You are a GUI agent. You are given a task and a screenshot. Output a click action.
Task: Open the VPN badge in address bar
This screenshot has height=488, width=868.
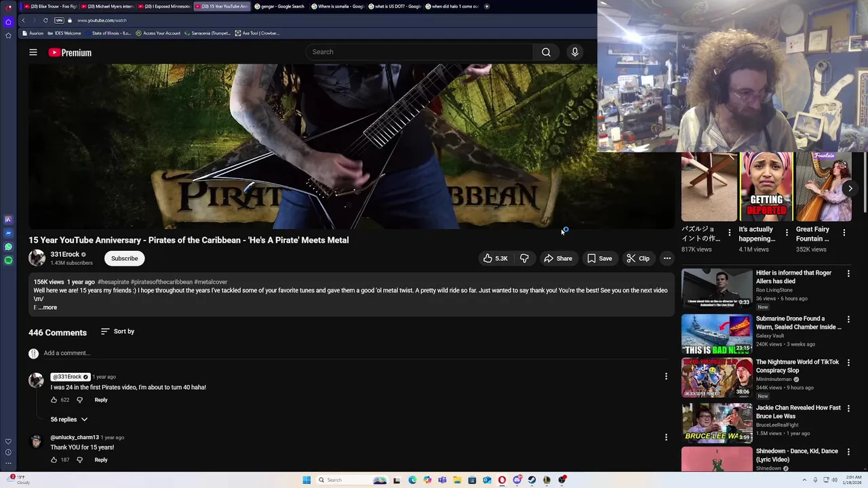(59, 20)
